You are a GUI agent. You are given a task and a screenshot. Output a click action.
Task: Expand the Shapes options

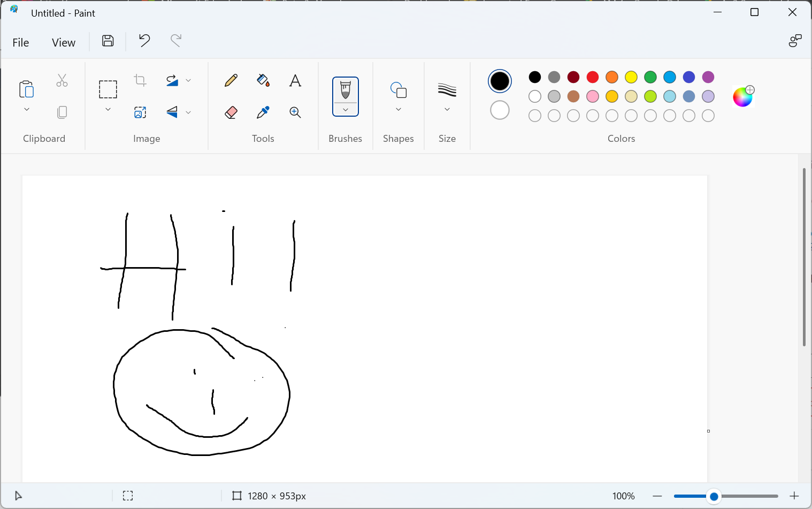tap(398, 109)
